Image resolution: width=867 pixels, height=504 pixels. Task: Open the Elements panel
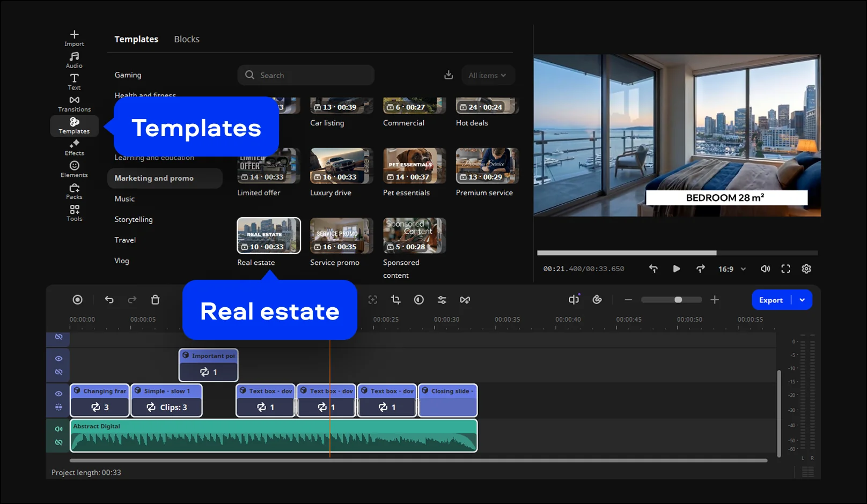point(74,169)
